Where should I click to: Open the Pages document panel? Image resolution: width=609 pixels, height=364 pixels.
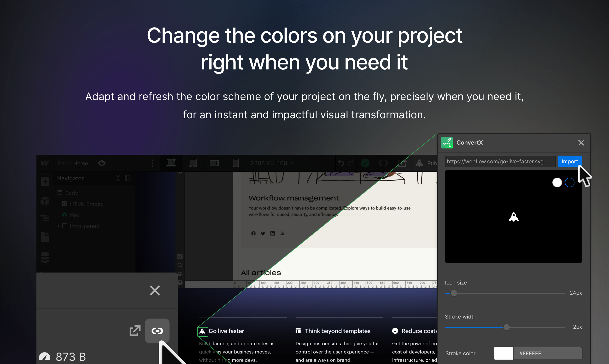tap(45, 237)
